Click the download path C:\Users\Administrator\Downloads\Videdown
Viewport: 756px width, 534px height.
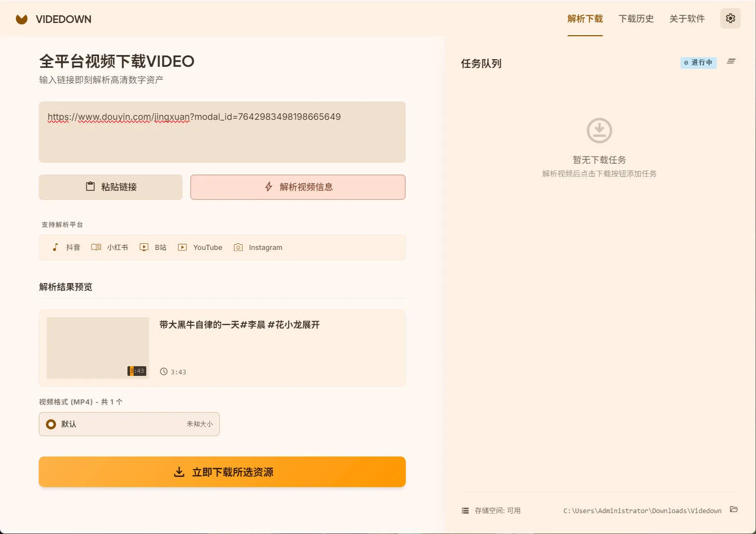click(642, 511)
